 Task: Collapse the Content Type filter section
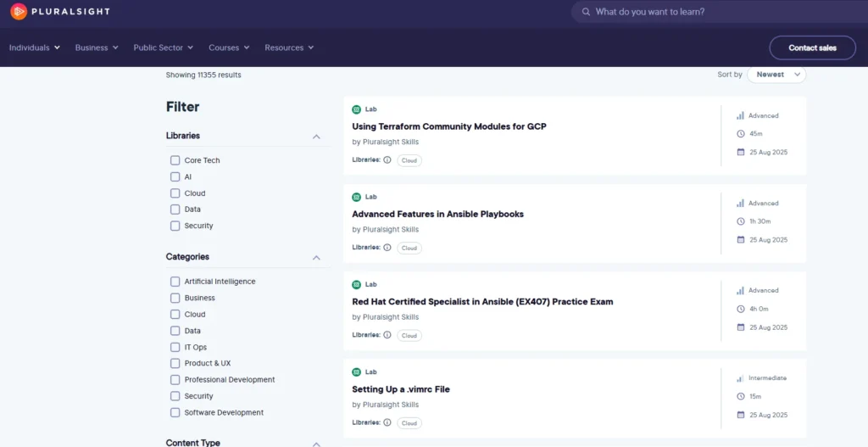point(316,444)
